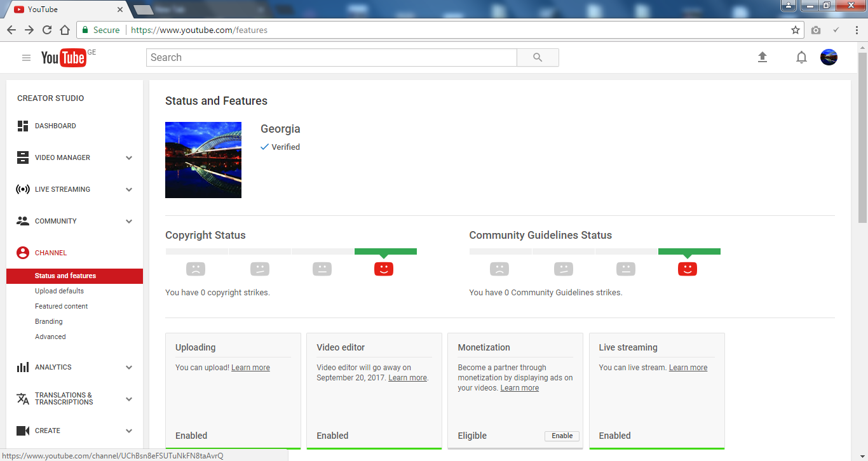This screenshot has height=461, width=868.
Task: Open the notifications bell
Action: [801, 58]
